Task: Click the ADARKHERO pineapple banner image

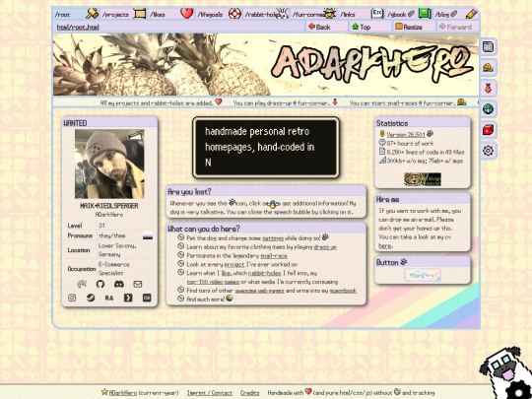Action: pyautogui.click(x=266, y=64)
